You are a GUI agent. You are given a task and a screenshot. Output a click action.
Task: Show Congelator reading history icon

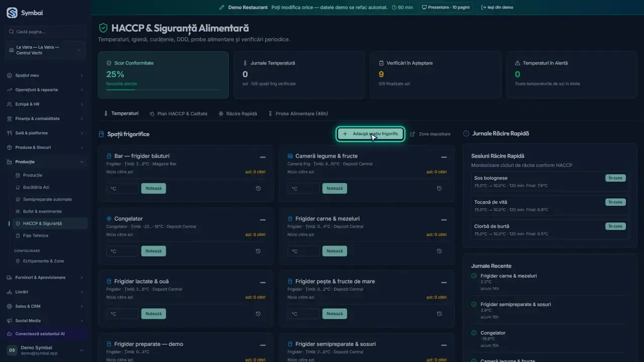pyautogui.click(x=258, y=251)
